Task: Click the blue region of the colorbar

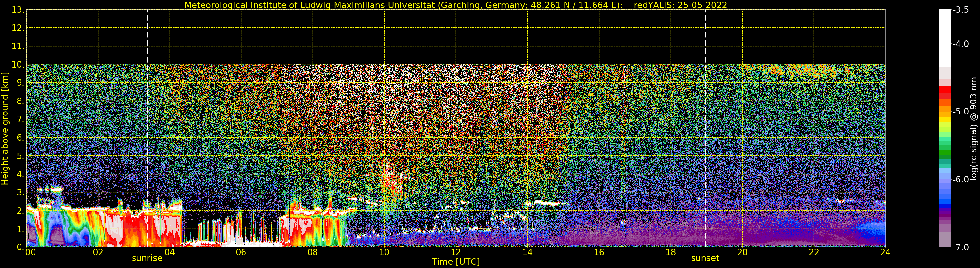Action: pyautogui.click(x=945, y=190)
